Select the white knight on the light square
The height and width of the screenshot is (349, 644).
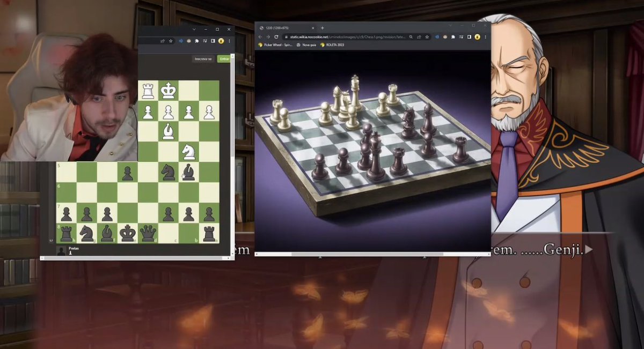click(189, 152)
